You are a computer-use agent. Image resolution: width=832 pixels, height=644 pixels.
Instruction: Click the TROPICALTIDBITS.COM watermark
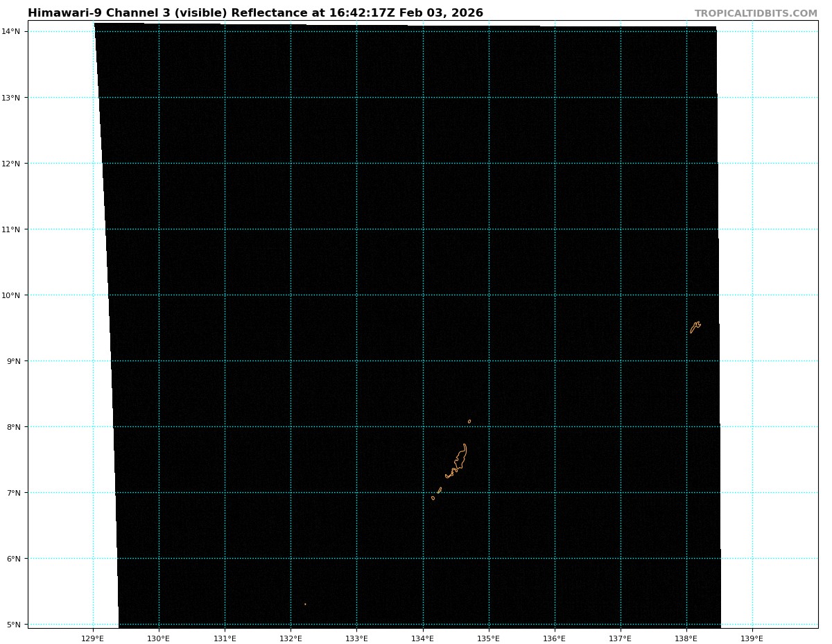(x=756, y=14)
